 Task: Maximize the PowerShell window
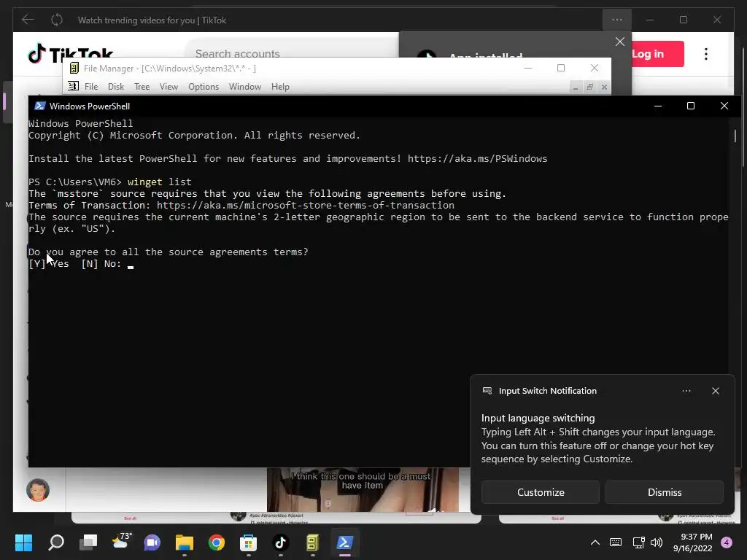[x=691, y=106]
